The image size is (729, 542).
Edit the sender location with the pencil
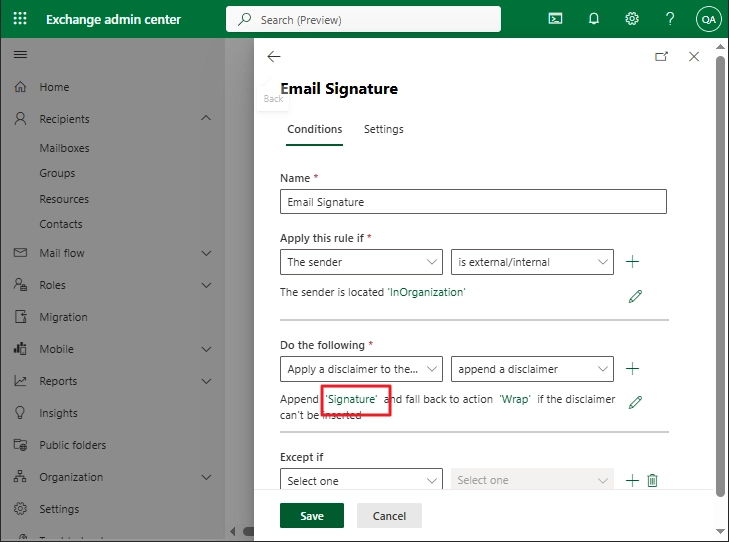[x=635, y=296]
